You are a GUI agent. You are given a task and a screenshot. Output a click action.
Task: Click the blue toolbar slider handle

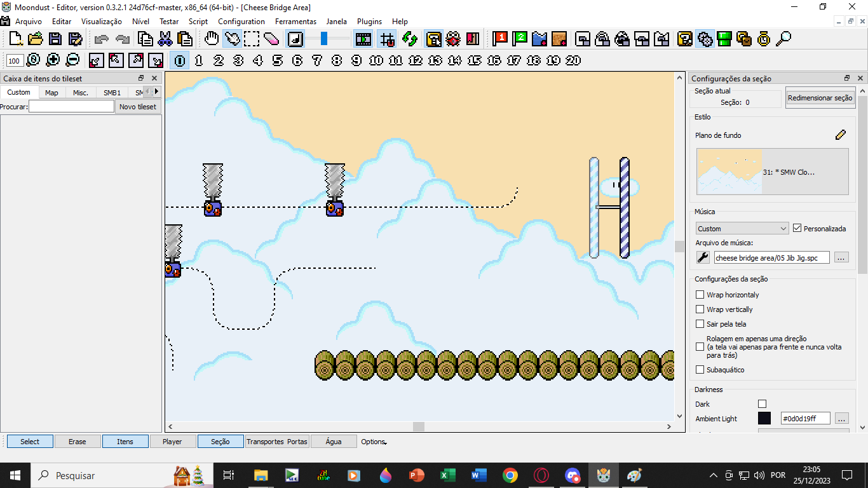324,39
